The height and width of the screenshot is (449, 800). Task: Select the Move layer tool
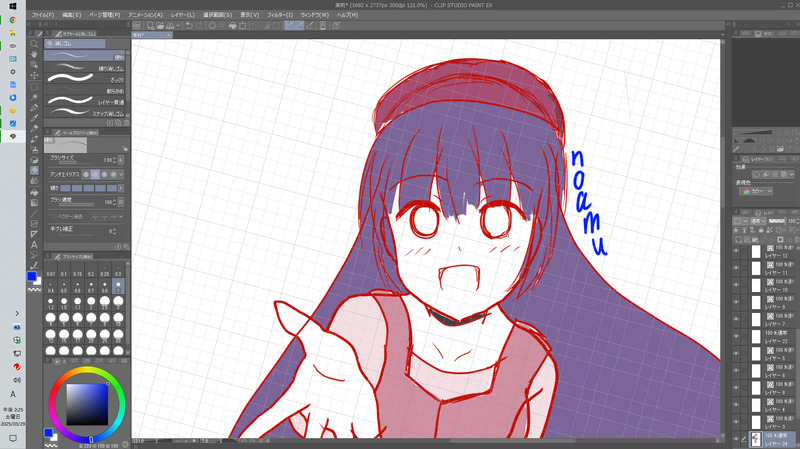pyautogui.click(x=34, y=76)
